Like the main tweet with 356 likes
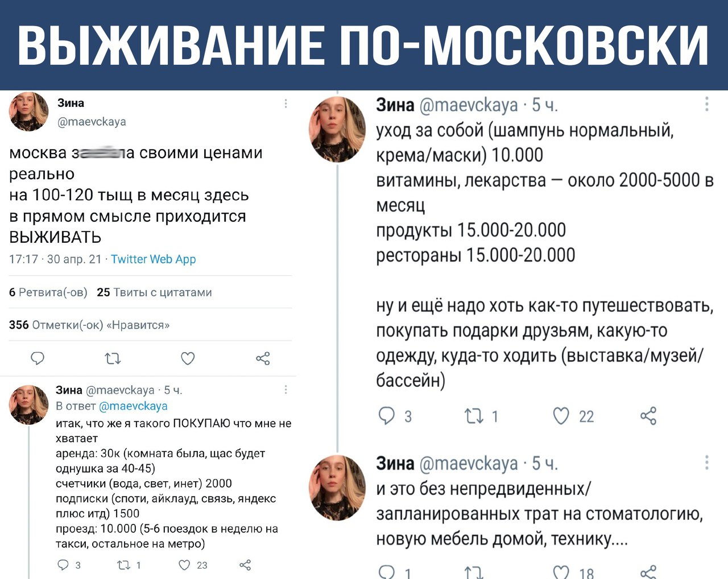Screen dimensions: 728x579 (188, 358)
